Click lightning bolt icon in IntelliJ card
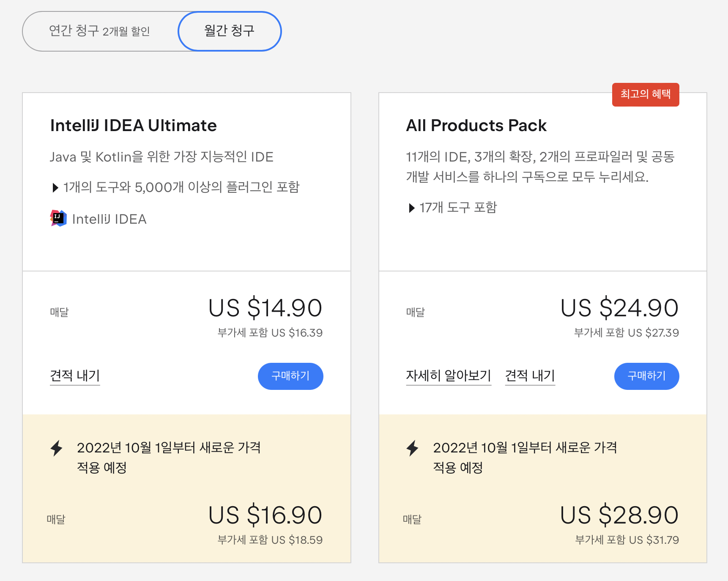 coord(57,448)
